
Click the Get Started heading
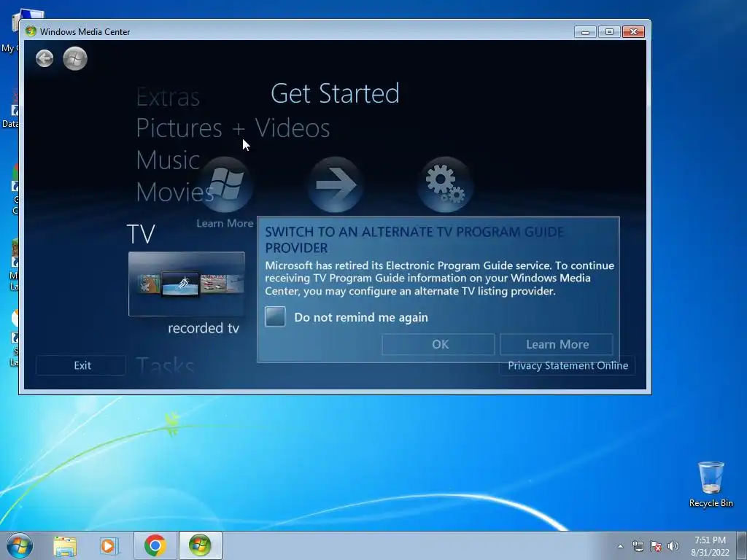335,93
